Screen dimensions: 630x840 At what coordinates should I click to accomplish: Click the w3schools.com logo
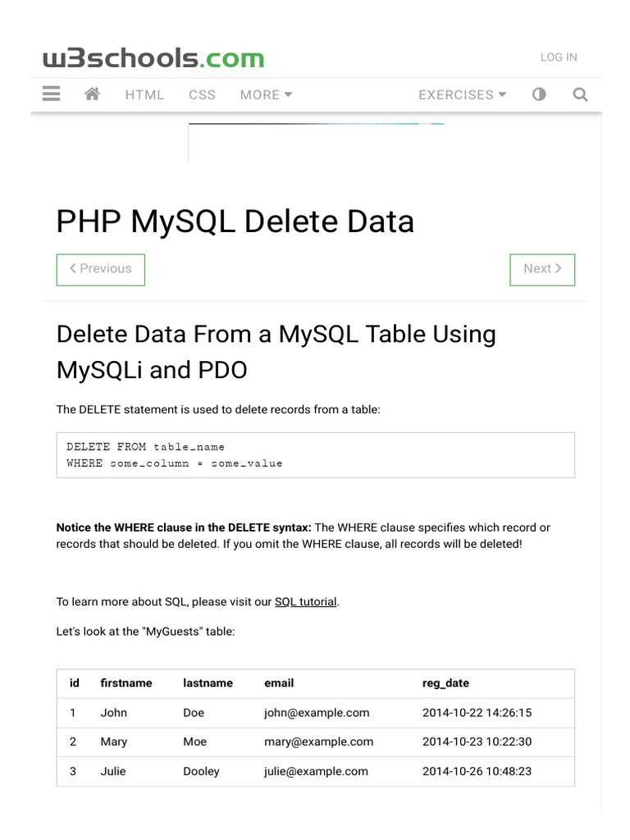pyautogui.click(x=153, y=58)
